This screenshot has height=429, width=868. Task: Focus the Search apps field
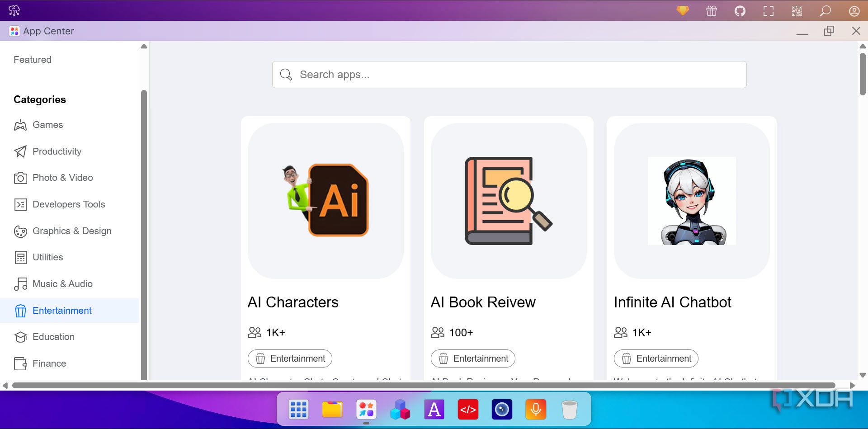point(509,75)
